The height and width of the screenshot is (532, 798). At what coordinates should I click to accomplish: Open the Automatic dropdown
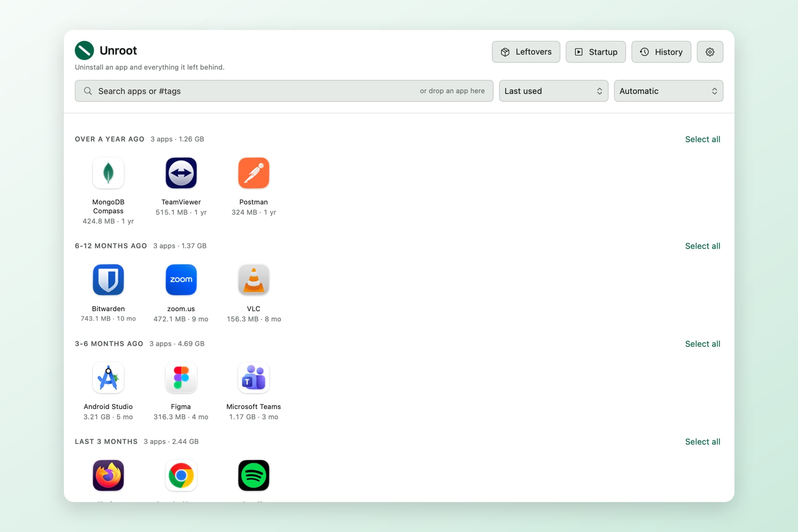click(668, 91)
